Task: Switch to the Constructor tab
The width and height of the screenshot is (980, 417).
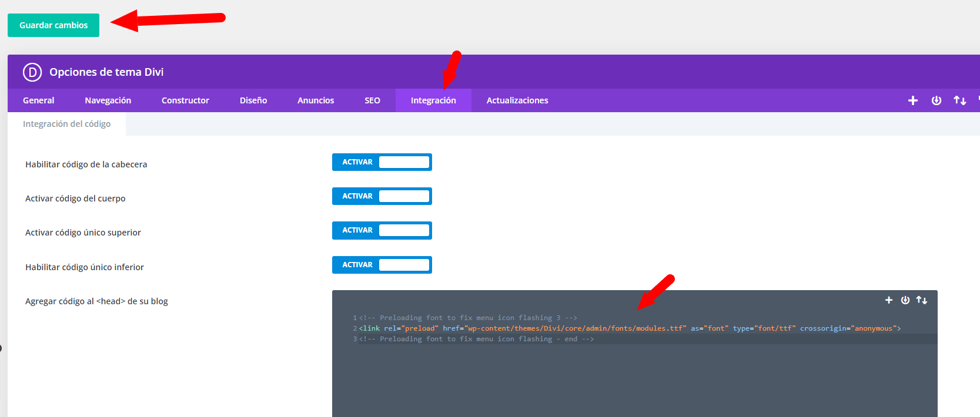Action: point(185,100)
